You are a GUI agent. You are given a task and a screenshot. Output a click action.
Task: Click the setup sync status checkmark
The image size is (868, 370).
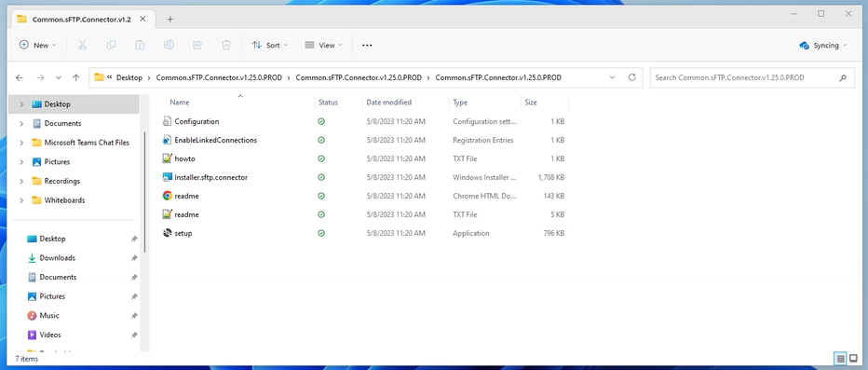click(321, 233)
